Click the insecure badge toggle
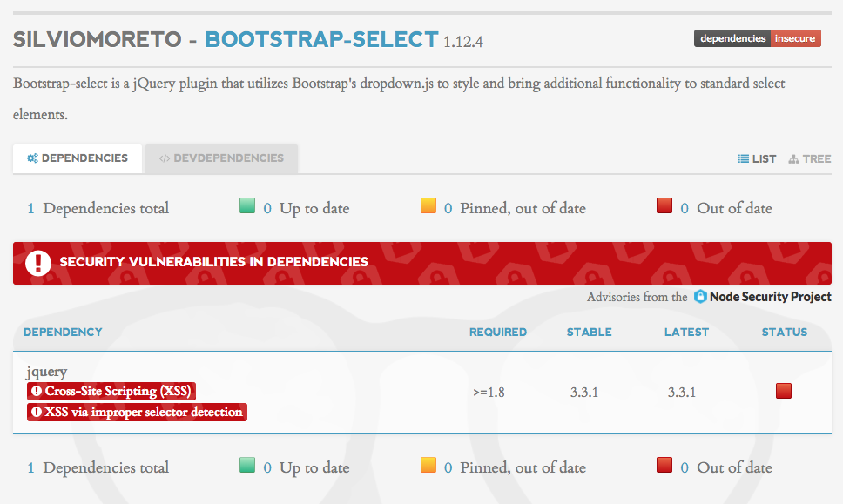The image size is (843, 504). pyautogui.click(x=795, y=38)
